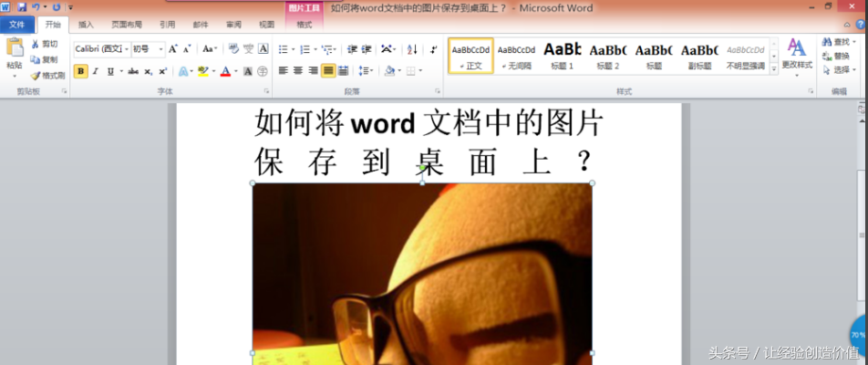Image resolution: width=868 pixels, height=365 pixels.
Task: Apply character shading with the gray A icon
Action: pos(248,71)
